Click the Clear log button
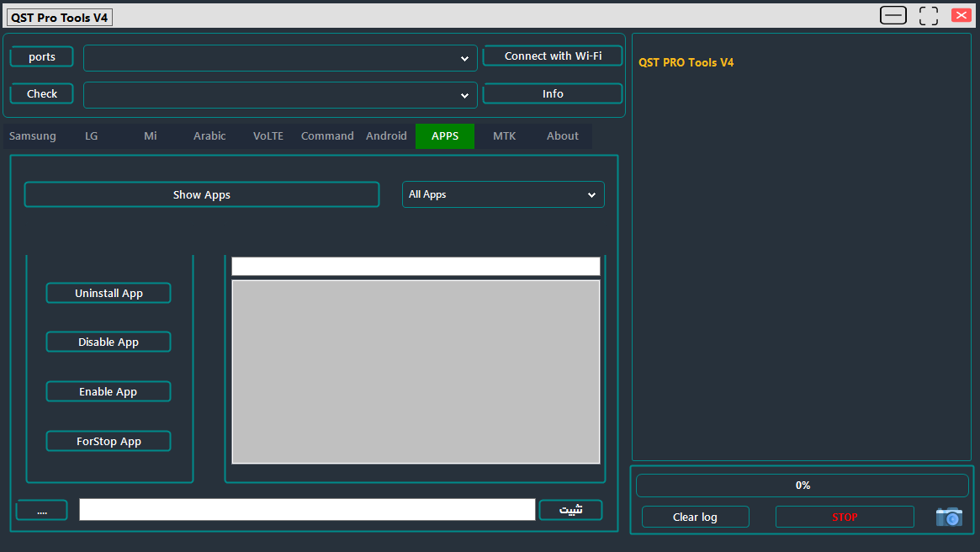 (695, 517)
